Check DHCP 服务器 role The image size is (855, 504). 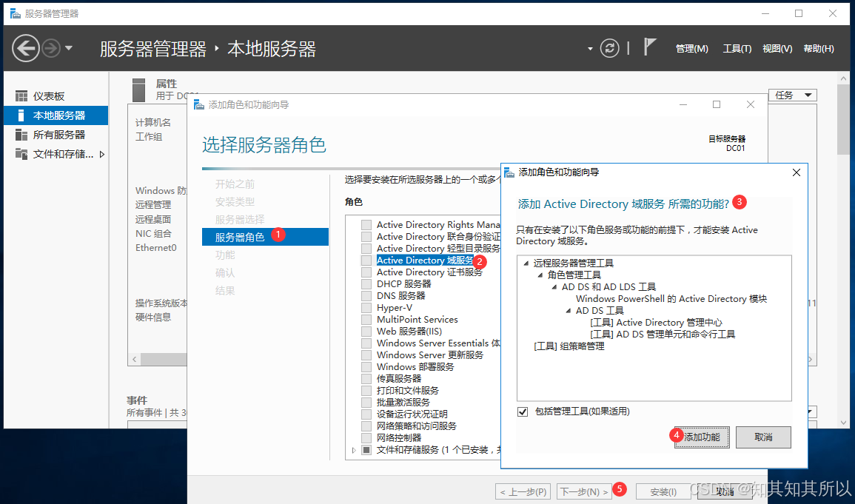(366, 284)
